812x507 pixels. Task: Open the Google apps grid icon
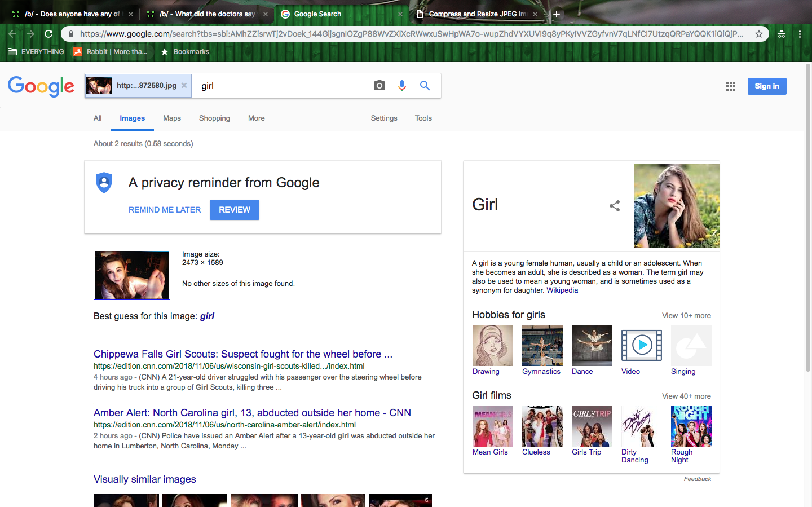tap(731, 86)
